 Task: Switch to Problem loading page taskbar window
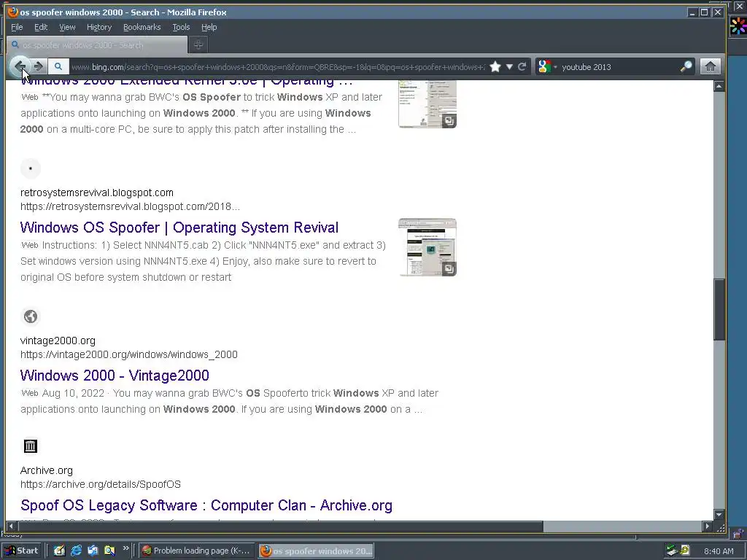click(x=197, y=551)
